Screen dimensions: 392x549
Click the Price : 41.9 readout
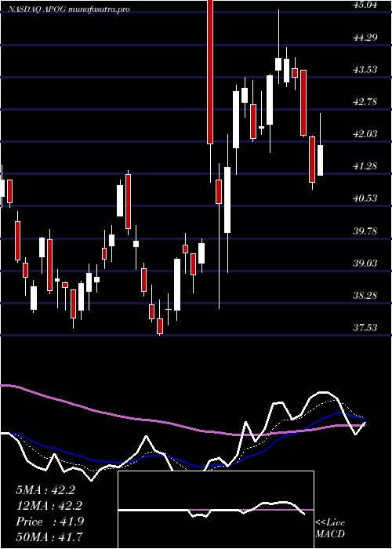[x=49, y=522]
